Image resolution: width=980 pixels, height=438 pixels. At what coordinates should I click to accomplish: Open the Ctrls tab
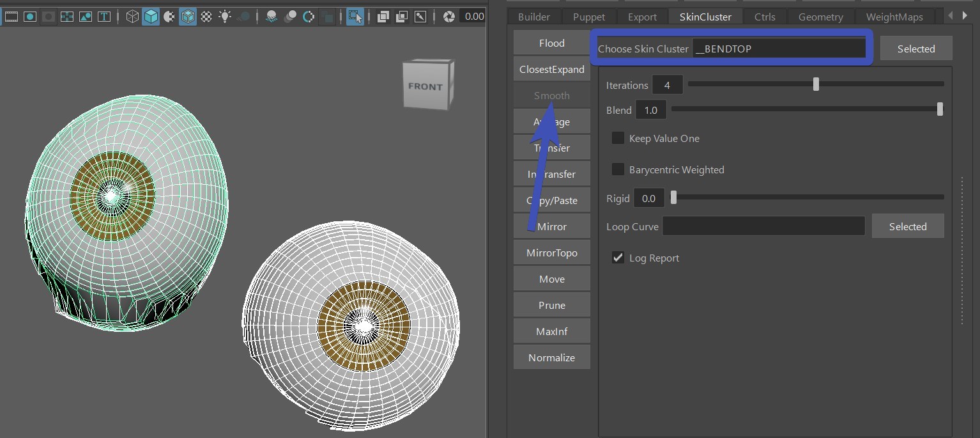click(765, 17)
